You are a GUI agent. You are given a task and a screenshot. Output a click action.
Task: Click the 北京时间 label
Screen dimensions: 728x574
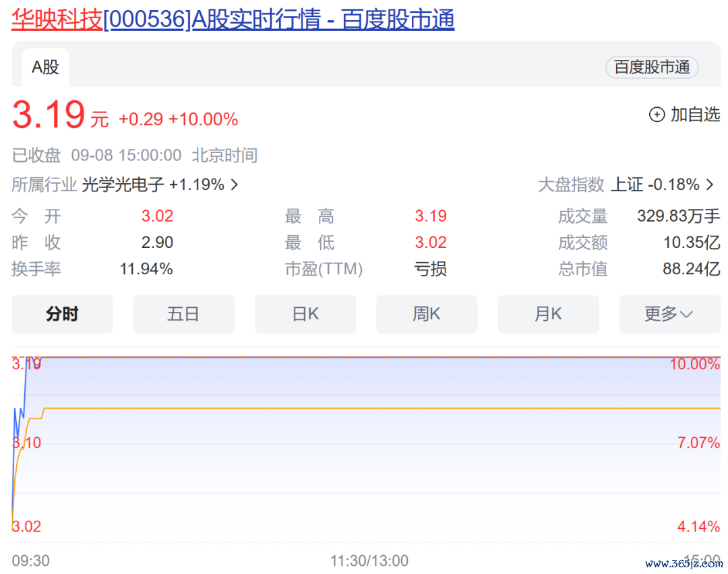tap(224, 156)
